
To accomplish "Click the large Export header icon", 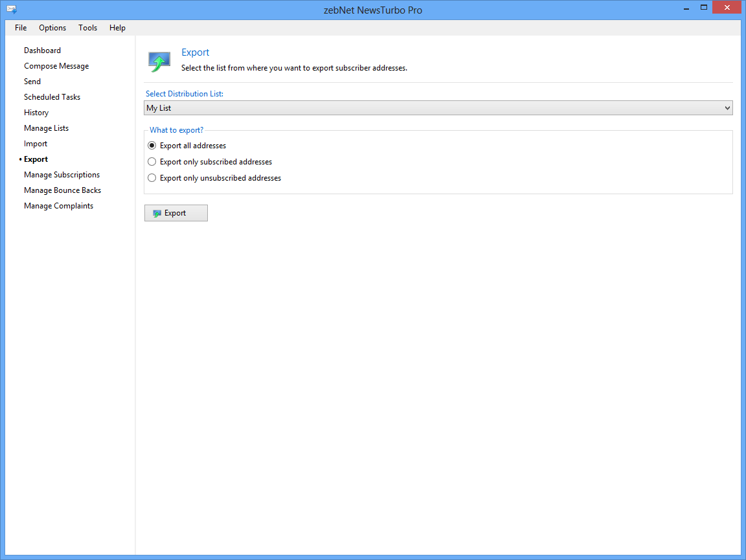I will [159, 62].
